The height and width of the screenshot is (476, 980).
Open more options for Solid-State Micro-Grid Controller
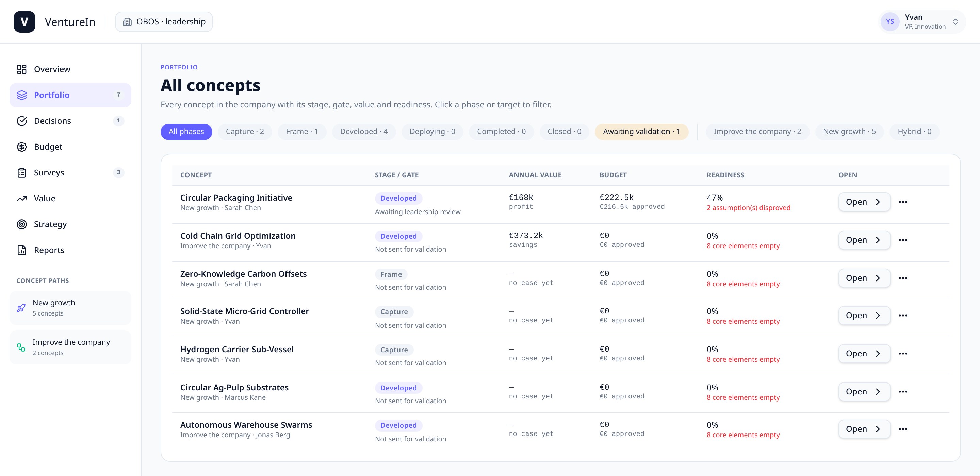click(x=903, y=316)
